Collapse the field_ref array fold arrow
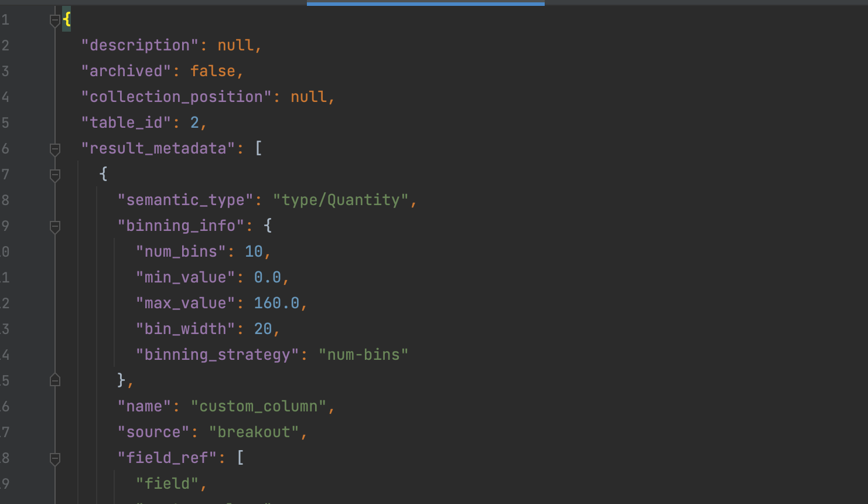The image size is (868, 504). 55,457
